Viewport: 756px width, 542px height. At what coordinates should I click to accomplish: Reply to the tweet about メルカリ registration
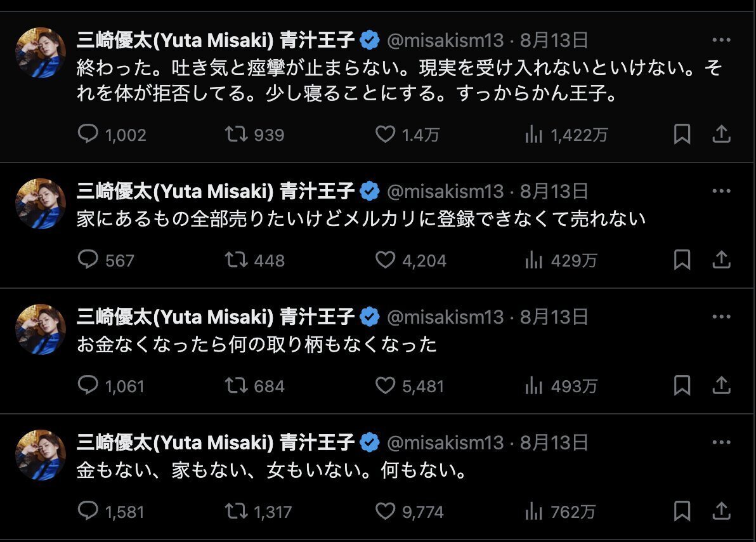tap(88, 260)
